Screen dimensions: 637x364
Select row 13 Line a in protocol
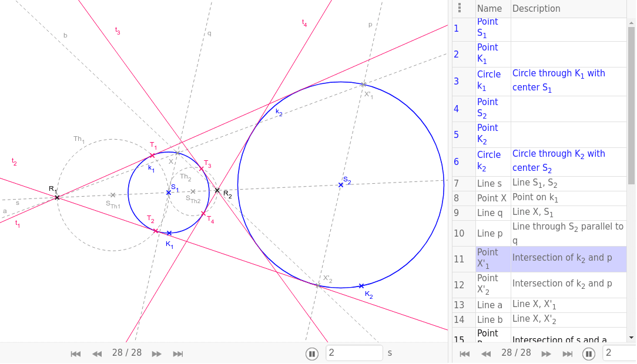click(539, 305)
